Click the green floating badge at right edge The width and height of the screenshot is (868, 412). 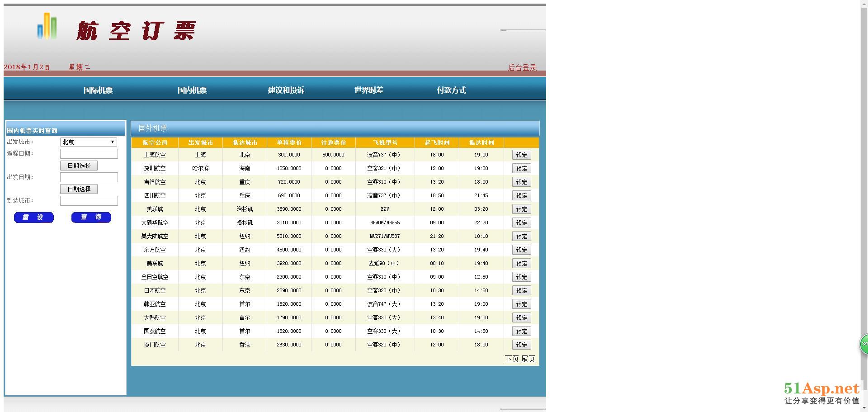(863, 344)
